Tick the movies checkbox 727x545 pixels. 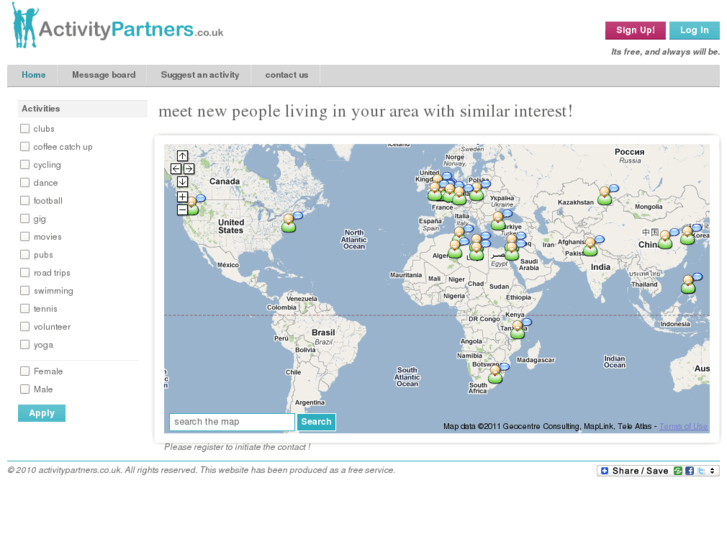pos(25,237)
